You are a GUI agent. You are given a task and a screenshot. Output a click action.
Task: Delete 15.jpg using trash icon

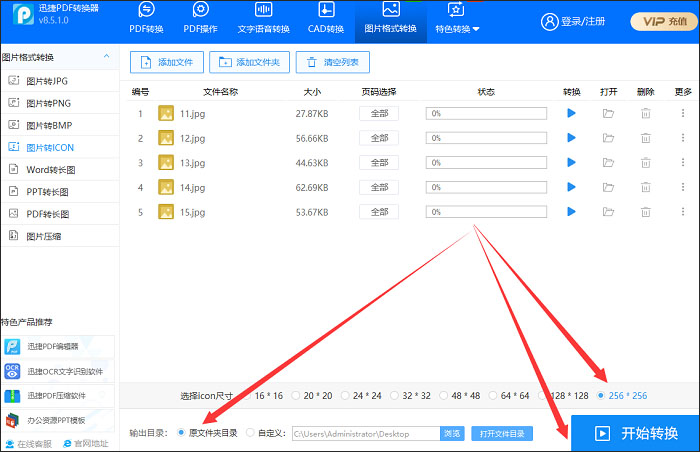(646, 212)
